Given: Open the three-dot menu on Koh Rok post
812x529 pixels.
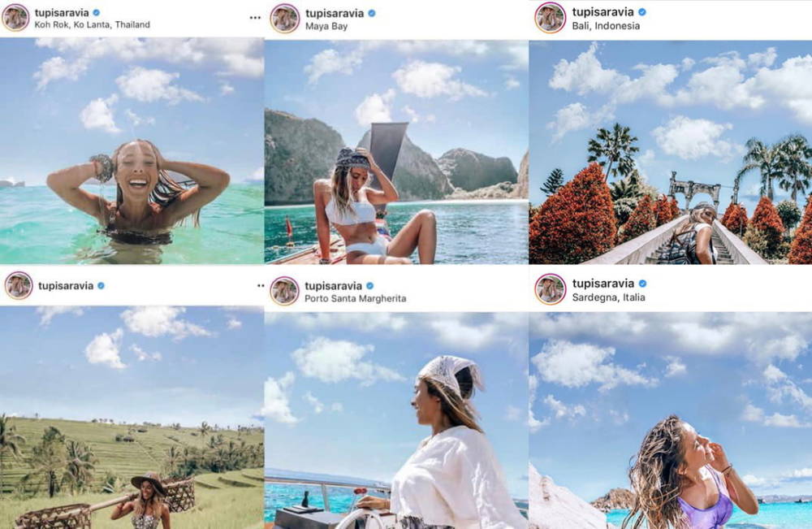Looking at the screenshot, I should (255, 18).
